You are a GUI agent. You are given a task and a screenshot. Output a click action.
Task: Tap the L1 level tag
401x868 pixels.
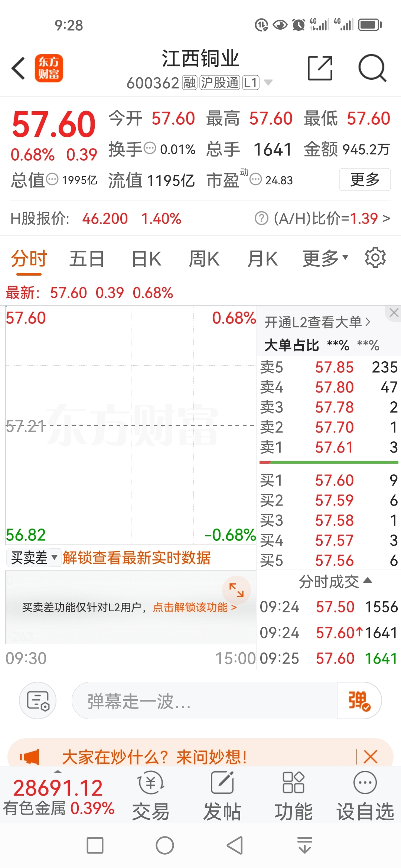tap(251, 83)
